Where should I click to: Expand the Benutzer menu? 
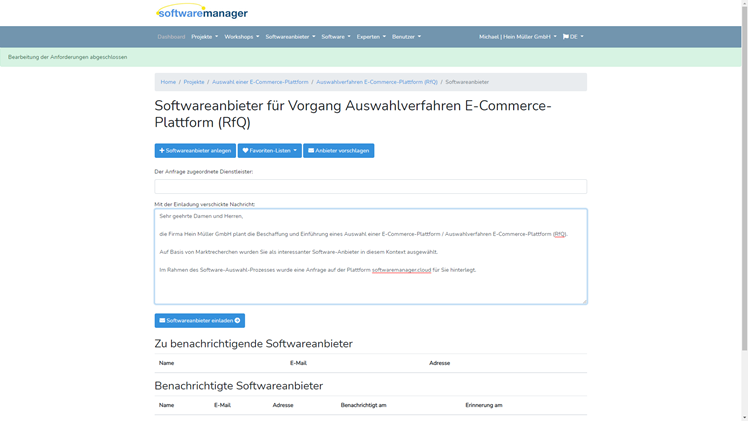pos(406,37)
